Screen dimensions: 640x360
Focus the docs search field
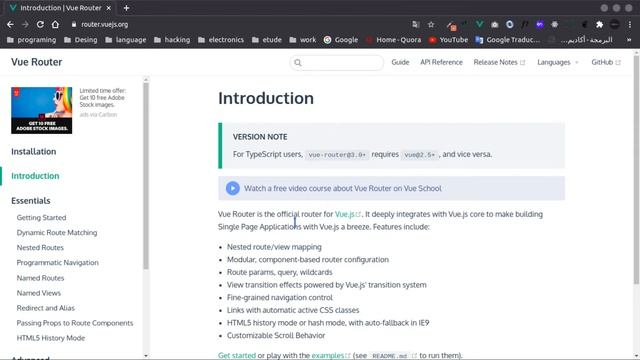[337, 62]
